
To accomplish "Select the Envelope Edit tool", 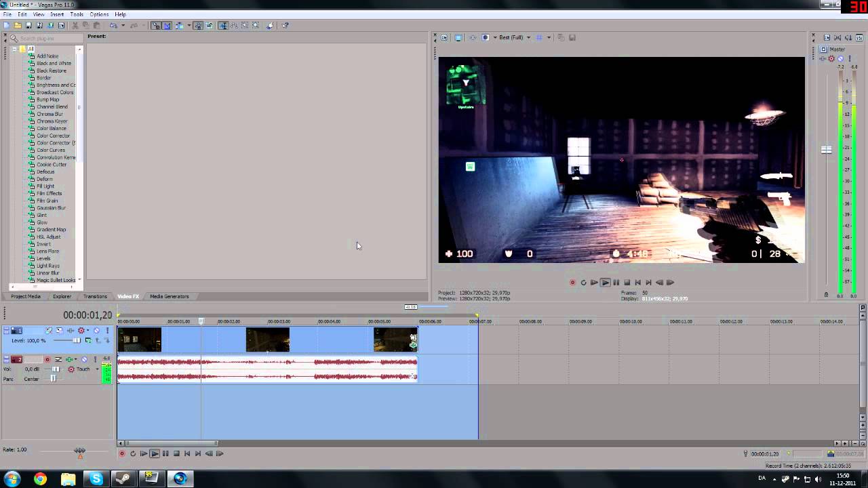I will click(233, 26).
